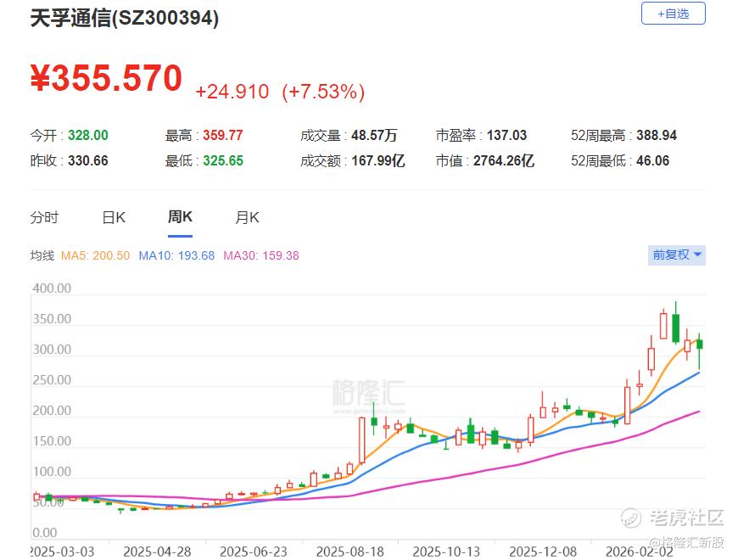738x560 pixels.
Task: Click the stock title 天孚通信(SZ300394)
Action: 125,18
